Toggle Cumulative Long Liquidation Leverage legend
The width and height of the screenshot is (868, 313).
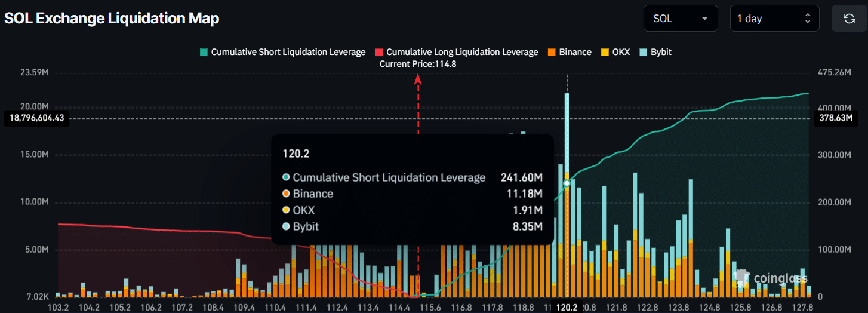point(462,52)
